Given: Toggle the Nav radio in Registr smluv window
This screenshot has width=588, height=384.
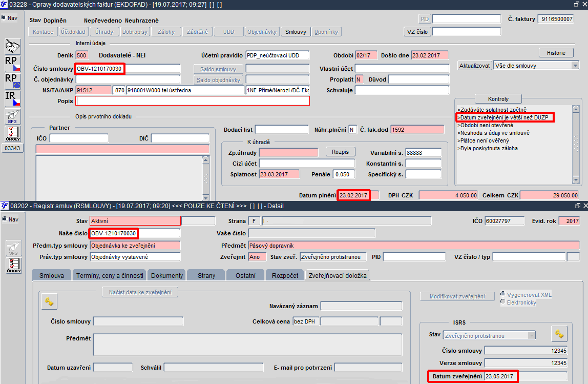Looking at the screenshot, I should pos(4,219).
